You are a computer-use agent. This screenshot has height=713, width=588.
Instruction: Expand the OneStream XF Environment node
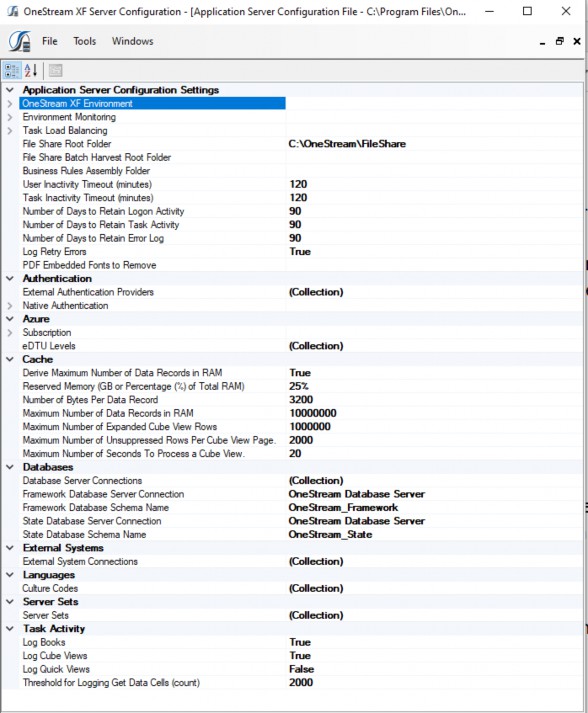[10, 104]
